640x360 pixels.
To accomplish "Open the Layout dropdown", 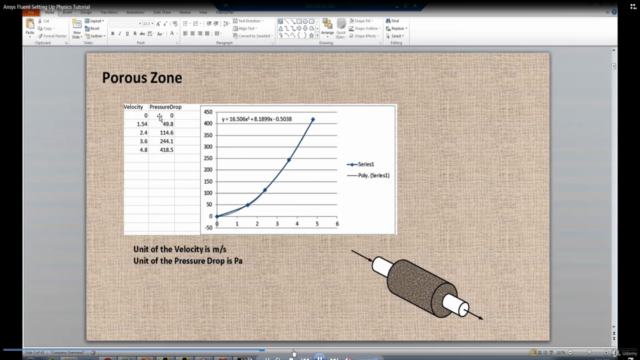I will [95, 21].
